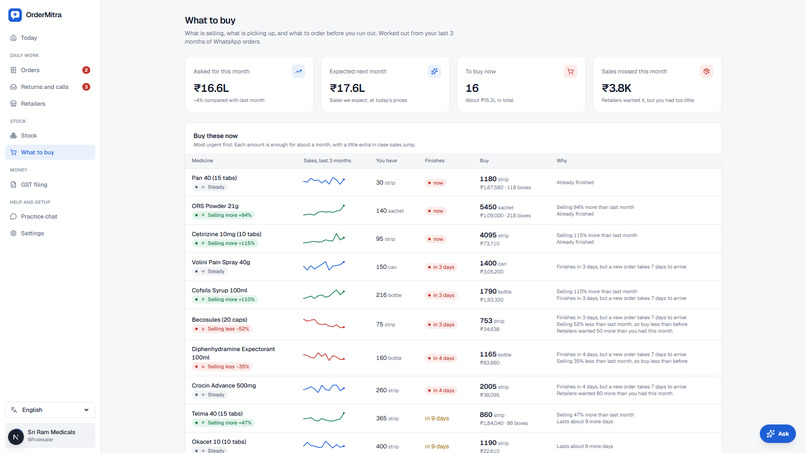Click the translate icon beside English
Image resolution: width=806 pixels, height=453 pixels.
pos(14,410)
